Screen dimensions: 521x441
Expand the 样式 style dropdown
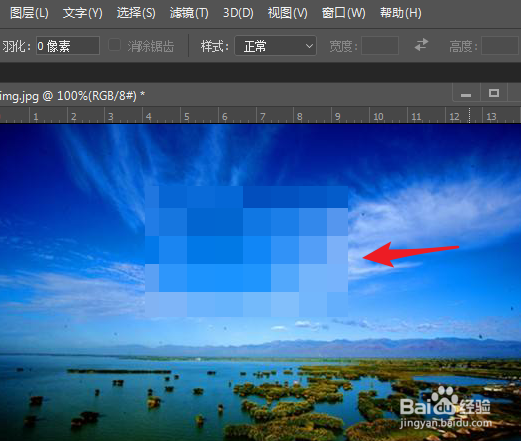[x=275, y=46]
